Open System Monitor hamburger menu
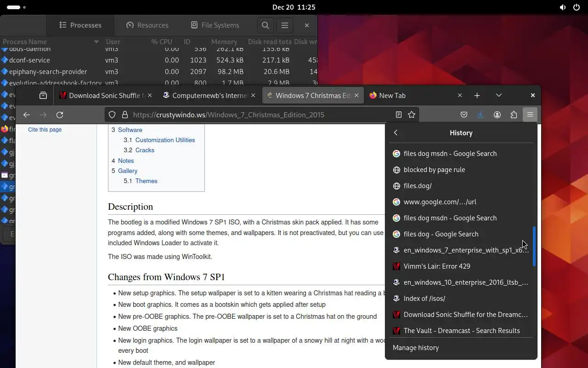 coord(285,25)
